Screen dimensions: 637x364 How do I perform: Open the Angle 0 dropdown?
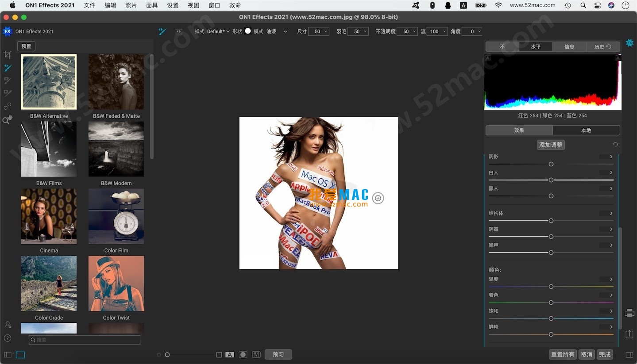coord(472,31)
